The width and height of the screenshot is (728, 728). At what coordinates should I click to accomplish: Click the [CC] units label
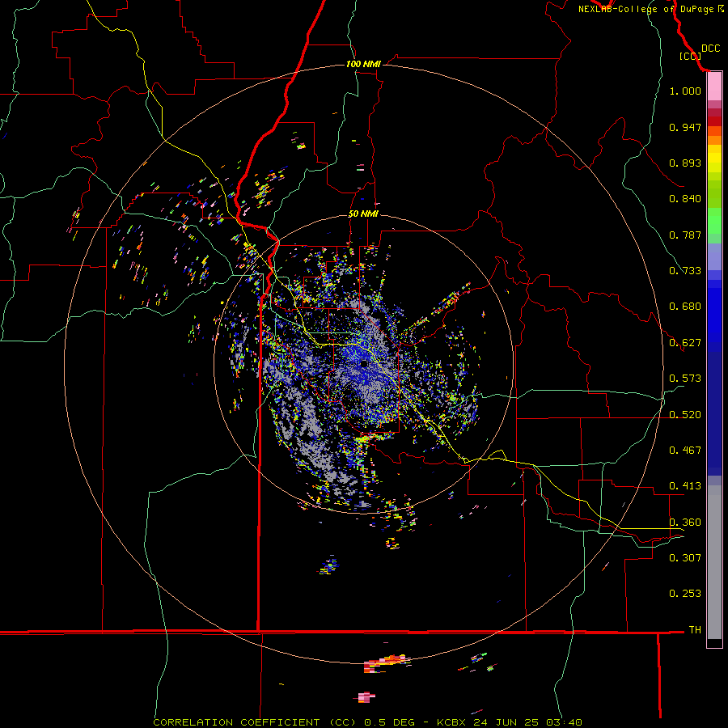tap(690, 56)
